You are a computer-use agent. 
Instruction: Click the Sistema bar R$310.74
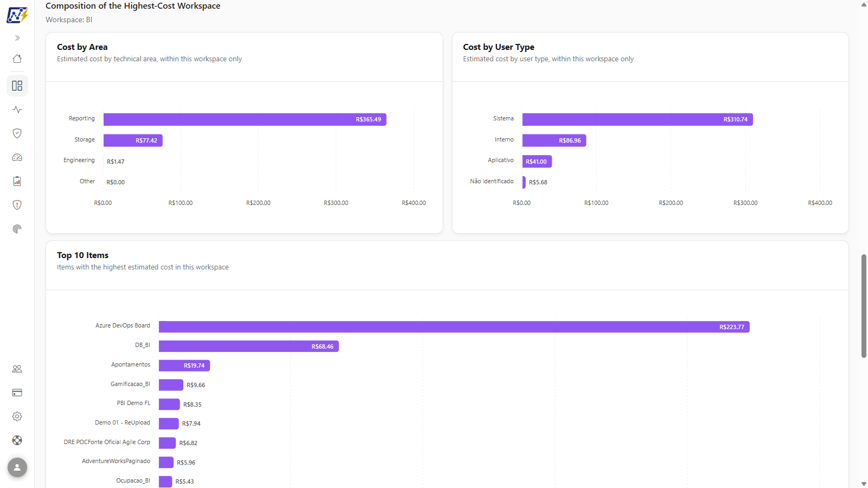pos(637,119)
